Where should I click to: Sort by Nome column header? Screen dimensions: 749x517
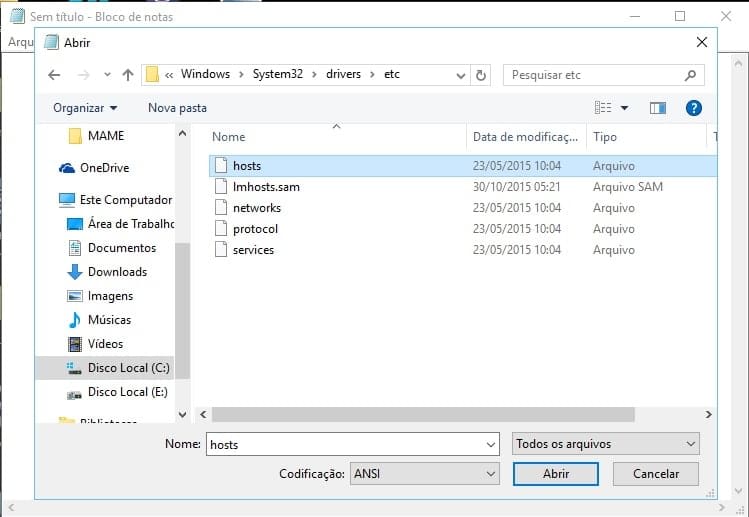point(337,137)
